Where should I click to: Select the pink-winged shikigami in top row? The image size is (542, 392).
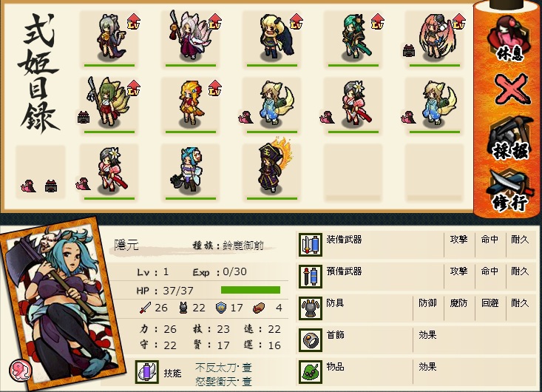coord(434,36)
